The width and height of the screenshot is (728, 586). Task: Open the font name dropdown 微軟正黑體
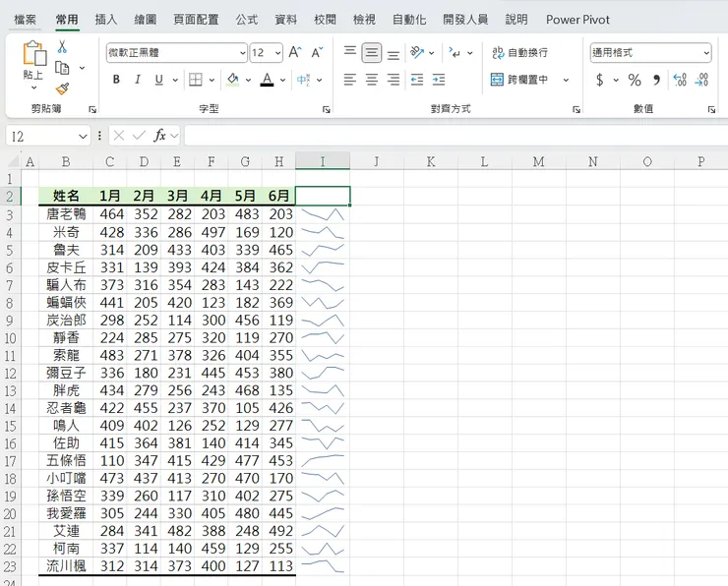point(243,53)
